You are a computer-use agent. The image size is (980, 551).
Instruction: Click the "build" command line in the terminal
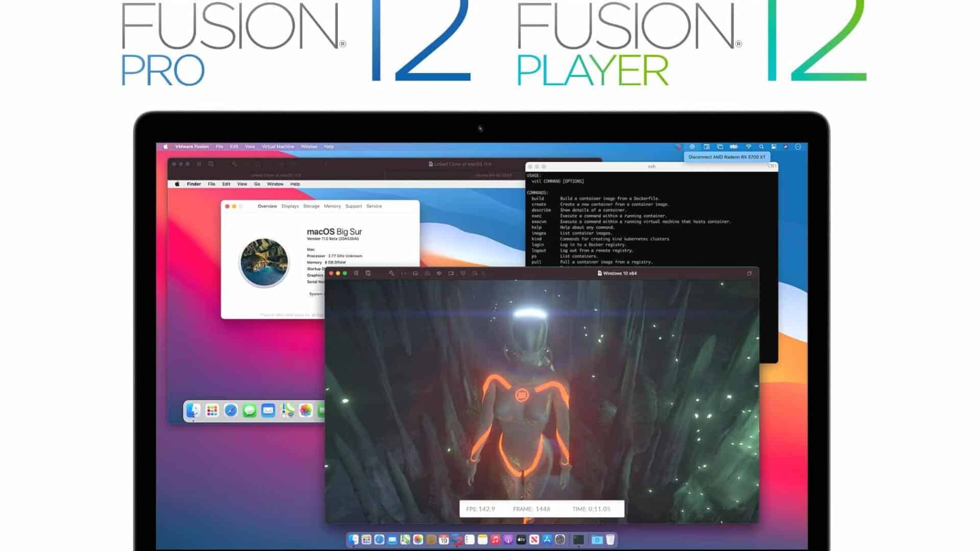pos(596,198)
